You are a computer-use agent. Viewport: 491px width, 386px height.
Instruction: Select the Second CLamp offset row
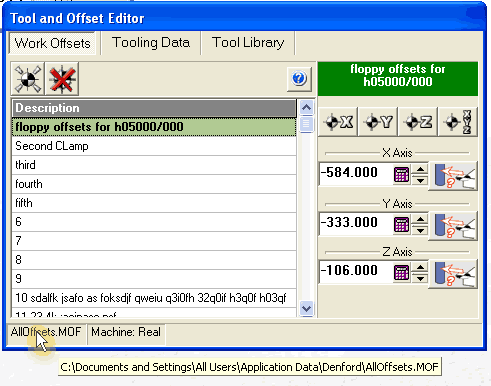154,146
